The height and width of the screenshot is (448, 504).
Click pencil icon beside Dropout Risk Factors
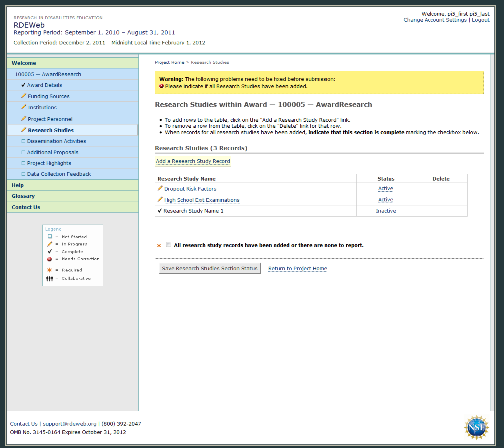160,188
